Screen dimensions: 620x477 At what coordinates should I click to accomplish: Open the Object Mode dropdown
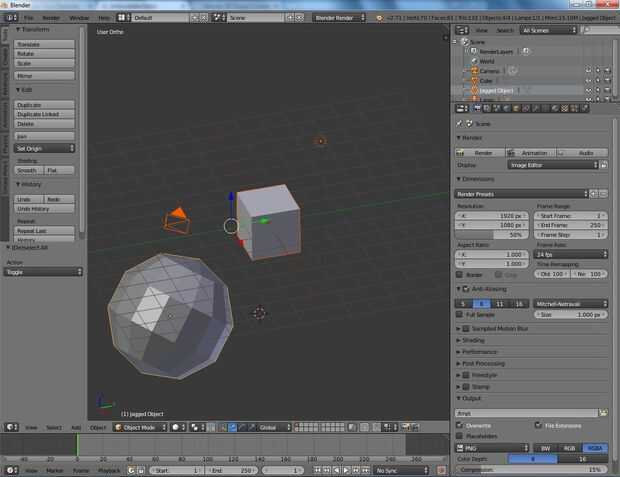coord(140,427)
